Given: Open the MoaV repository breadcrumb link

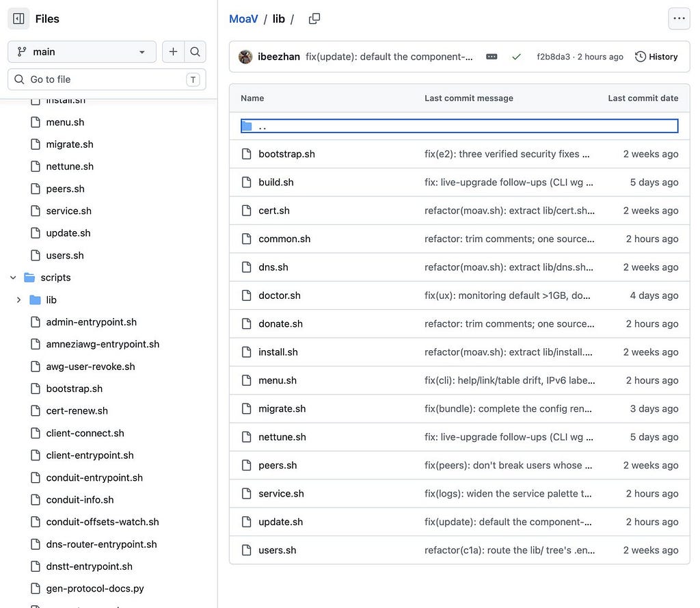Looking at the screenshot, I should 243,18.
